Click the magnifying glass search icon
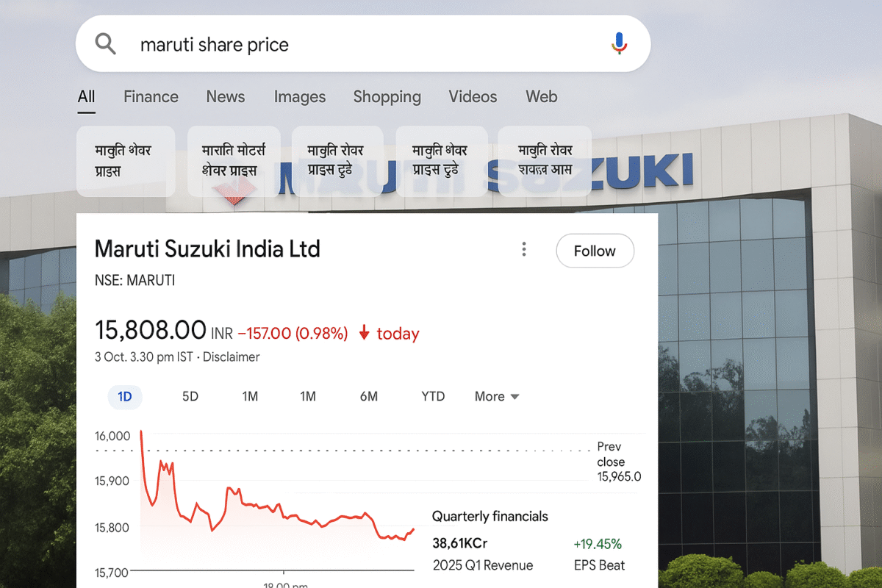The width and height of the screenshot is (882, 588). pyautogui.click(x=105, y=43)
